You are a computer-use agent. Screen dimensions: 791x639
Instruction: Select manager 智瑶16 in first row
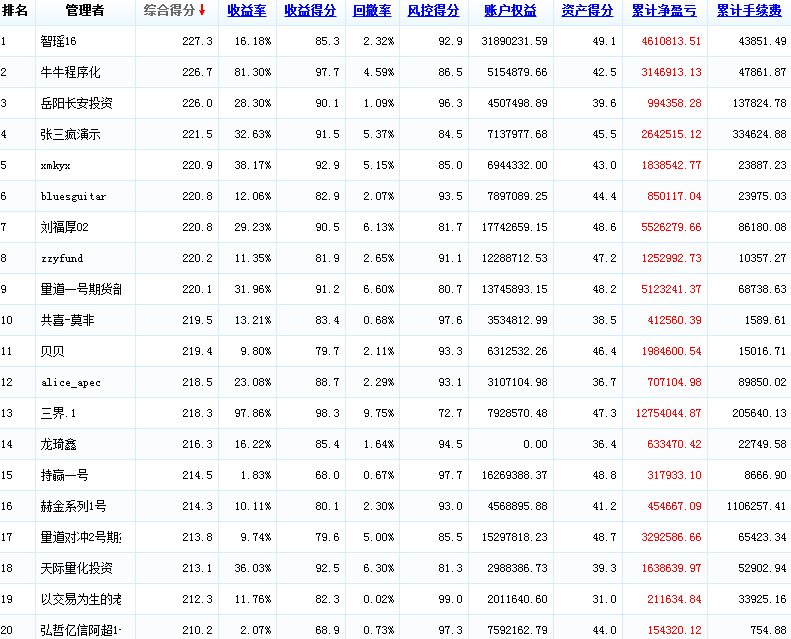click(60, 41)
